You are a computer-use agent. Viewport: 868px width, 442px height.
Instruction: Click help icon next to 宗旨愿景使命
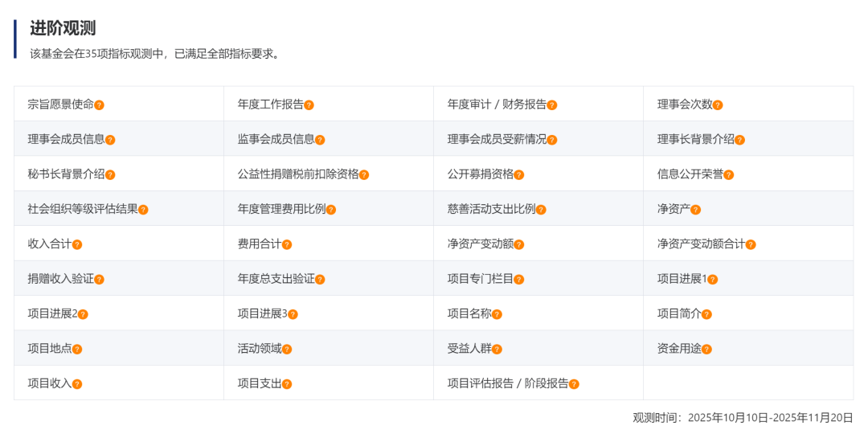click(99, 105)
